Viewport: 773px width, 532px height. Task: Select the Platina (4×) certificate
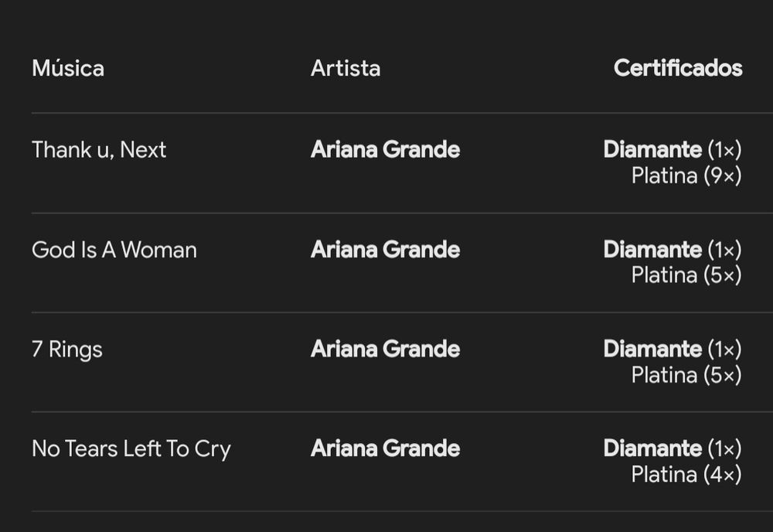tap(686, 475)
